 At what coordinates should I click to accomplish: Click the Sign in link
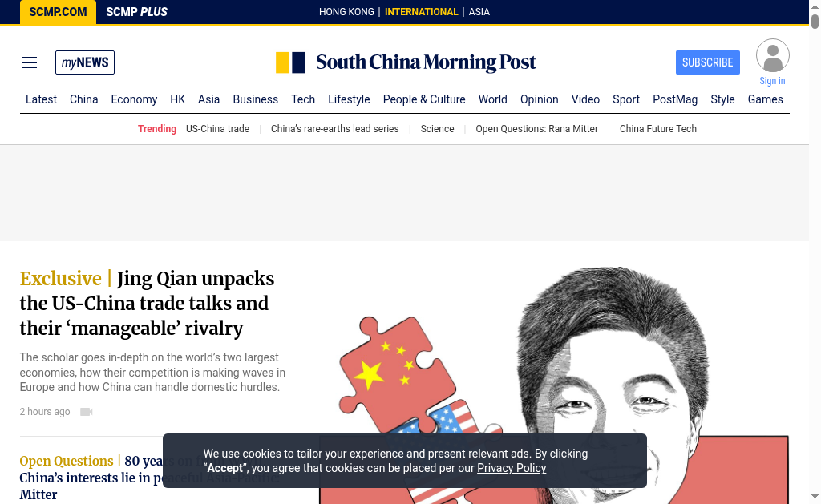click(x=772, y=81)
